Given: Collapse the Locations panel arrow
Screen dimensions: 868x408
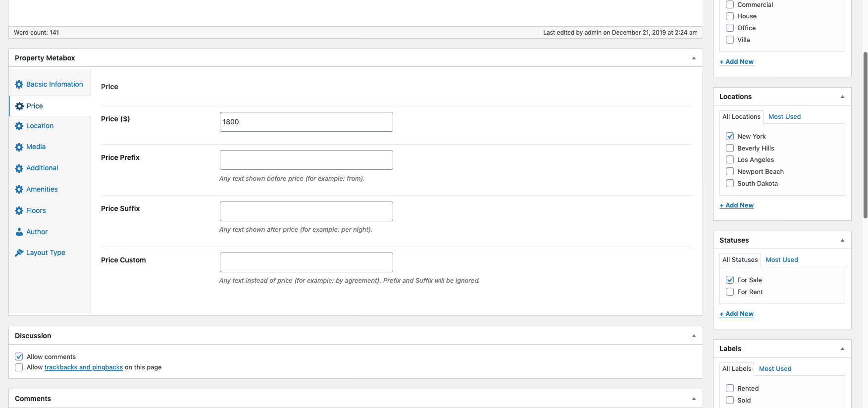Looking at the screenshot, I should pos(842,97).
